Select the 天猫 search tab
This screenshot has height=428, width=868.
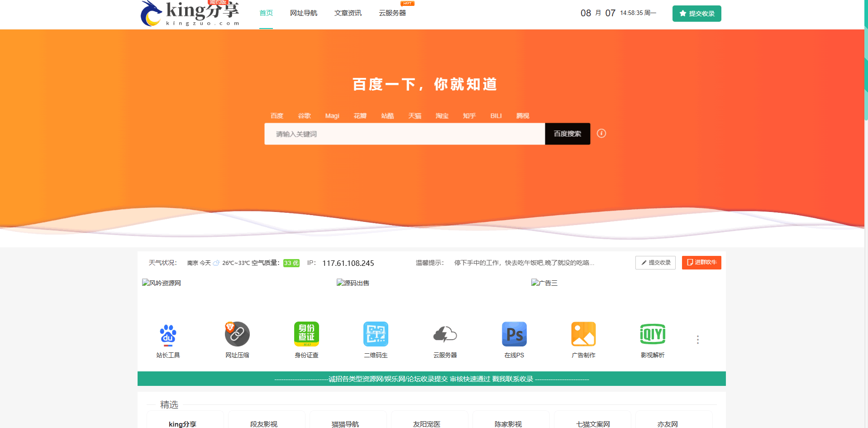(415, 116)
